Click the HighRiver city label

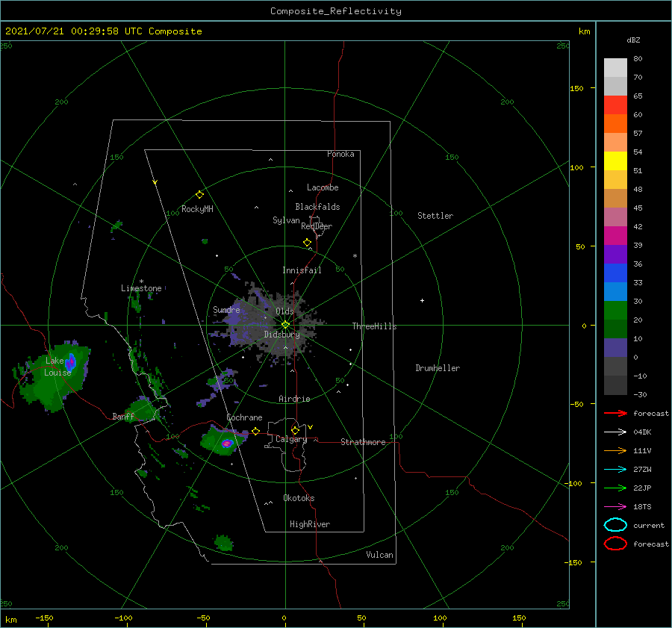pyautogui.click(x=310, y=524)
